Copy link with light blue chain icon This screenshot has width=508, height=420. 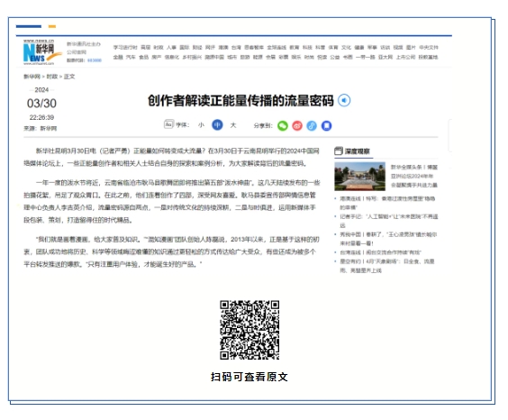pos(312,125)
